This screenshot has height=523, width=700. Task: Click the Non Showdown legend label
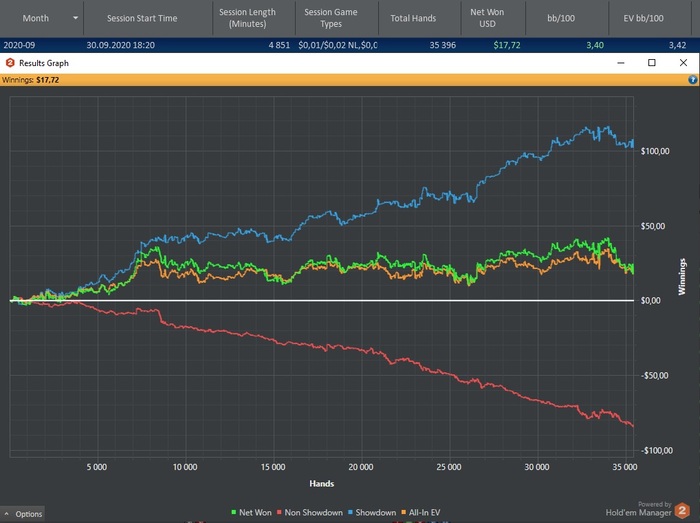[313, 512]
